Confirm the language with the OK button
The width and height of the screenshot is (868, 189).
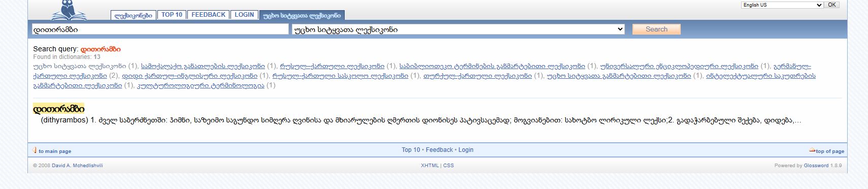[x=832, y=5]
